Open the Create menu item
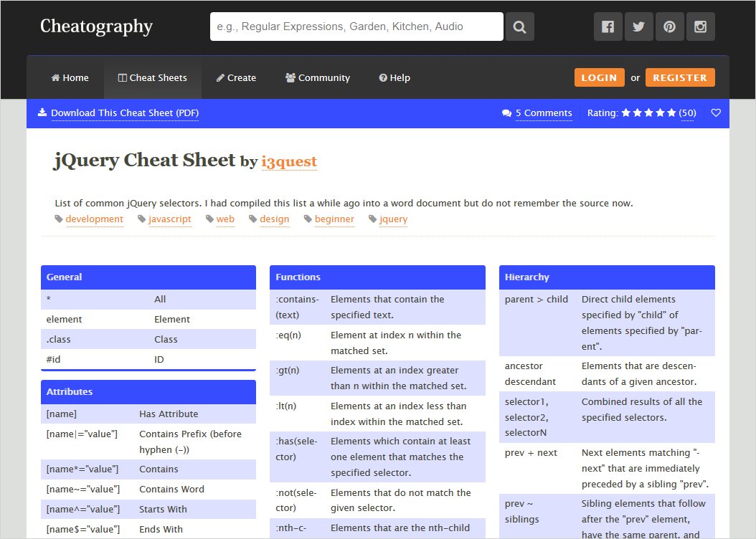This screenshot has height=539, width=756. click(236, 78)
